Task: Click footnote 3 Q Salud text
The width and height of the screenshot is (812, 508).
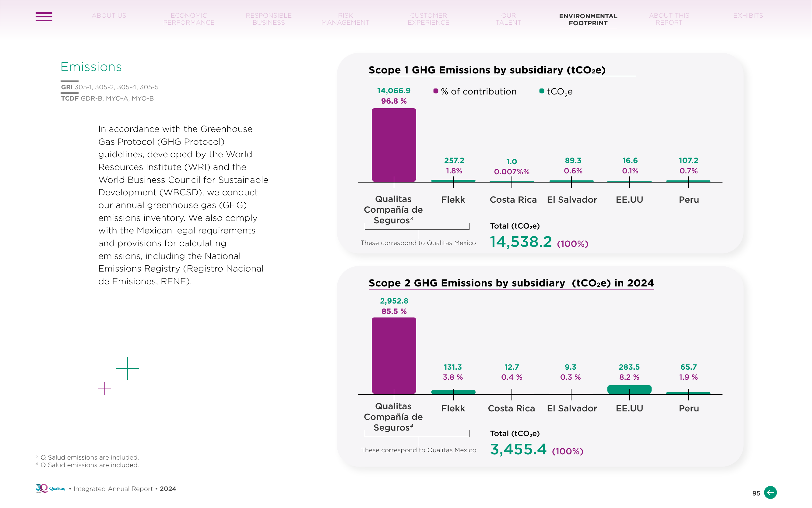Action: [87, 457]
